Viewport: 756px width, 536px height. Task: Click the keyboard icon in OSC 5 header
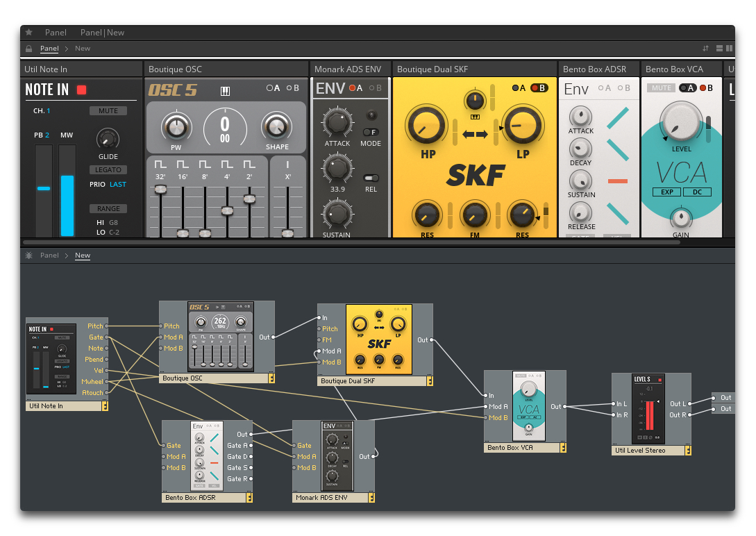point(224,90)
